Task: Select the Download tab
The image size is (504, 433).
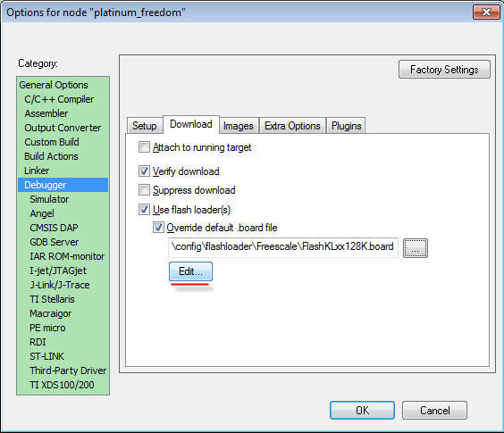Action: (191, 124)
